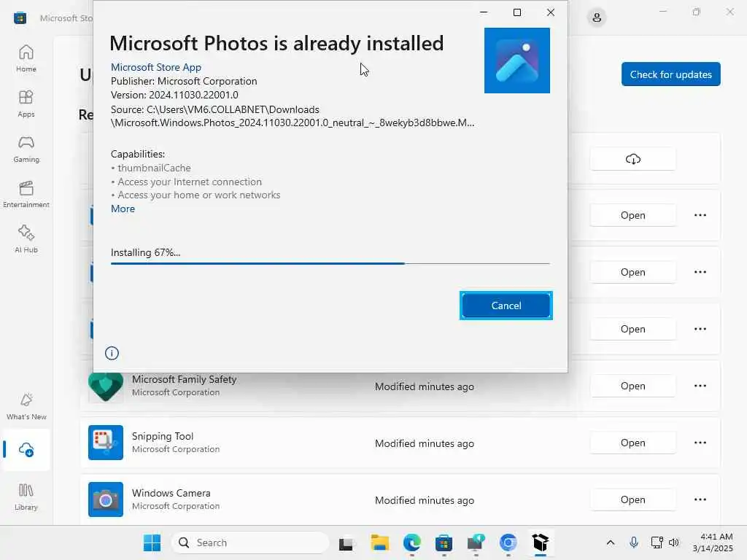The width and height of the screenshot is (747, 560).
Task: Select the Downloads cloud icon in sidebar
Action: (x=26, y=449)
